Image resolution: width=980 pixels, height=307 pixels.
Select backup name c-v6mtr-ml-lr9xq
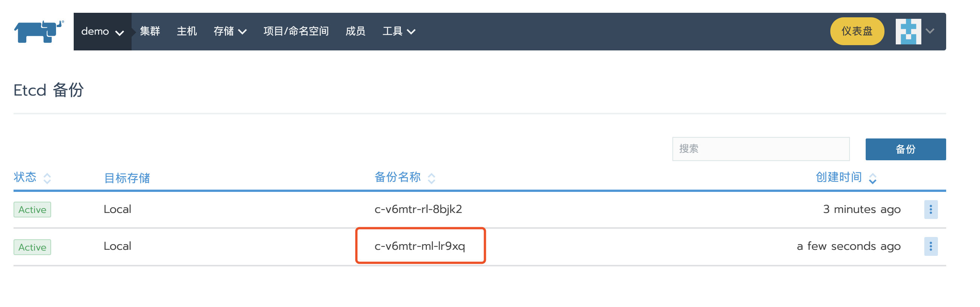(x=420, y=246)
